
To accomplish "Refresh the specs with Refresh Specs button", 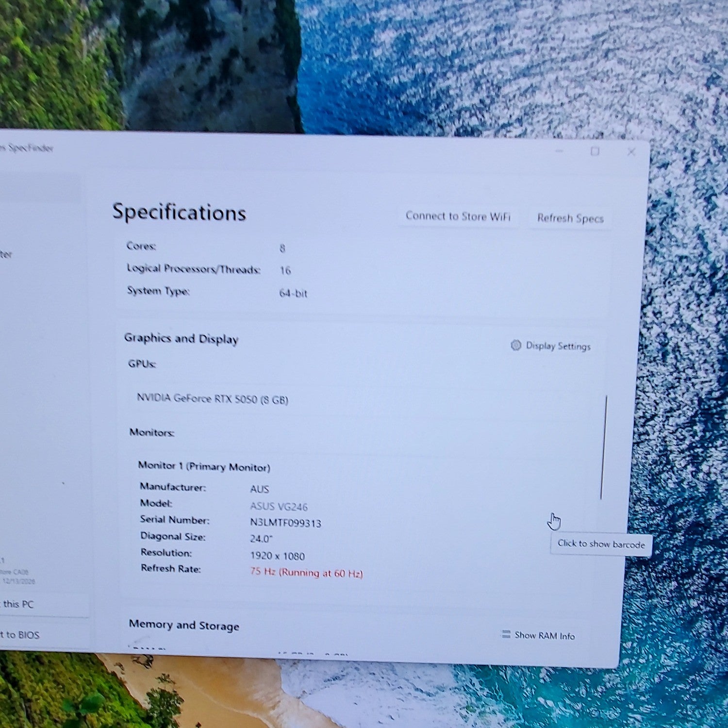I will (570, 218).
